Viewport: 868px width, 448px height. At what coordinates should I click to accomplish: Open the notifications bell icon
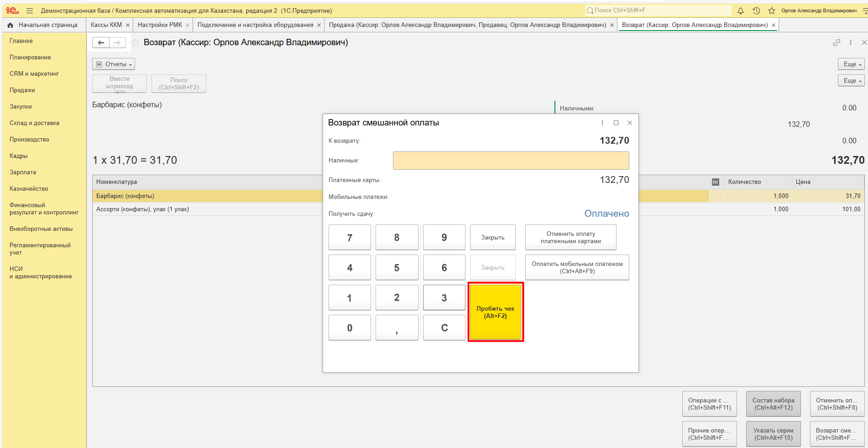(741, 10)
